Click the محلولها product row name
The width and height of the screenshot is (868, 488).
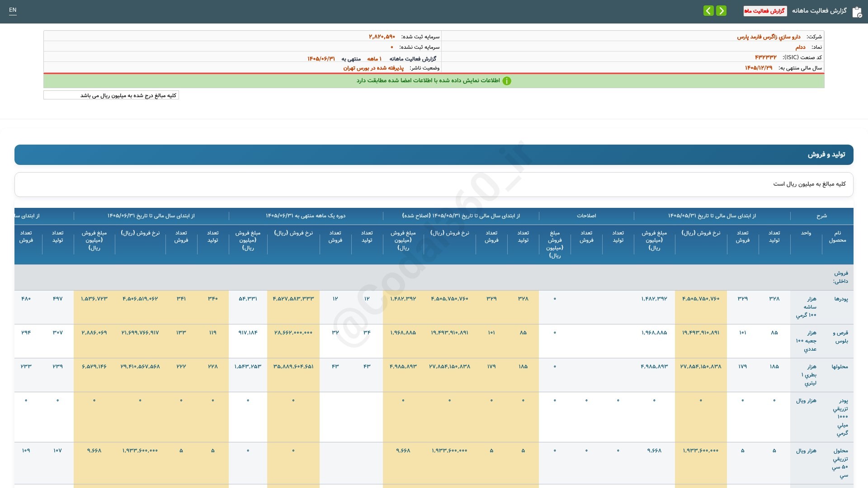pyautogui.click(x=840, y=367)
